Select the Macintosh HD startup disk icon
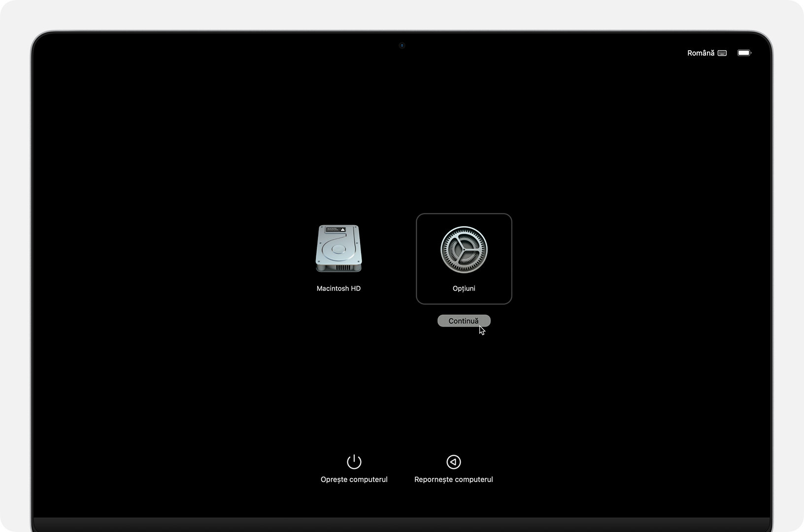This screenshot has width=804, height=532. 338,248
